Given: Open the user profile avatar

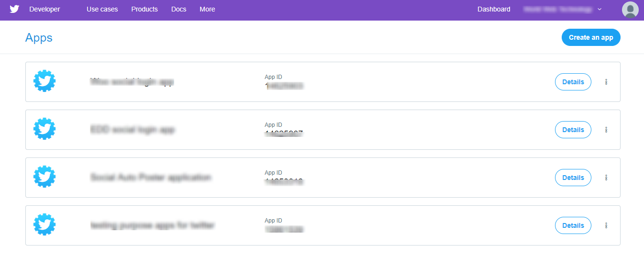Looking at the screenshot, I should point(630,10).
